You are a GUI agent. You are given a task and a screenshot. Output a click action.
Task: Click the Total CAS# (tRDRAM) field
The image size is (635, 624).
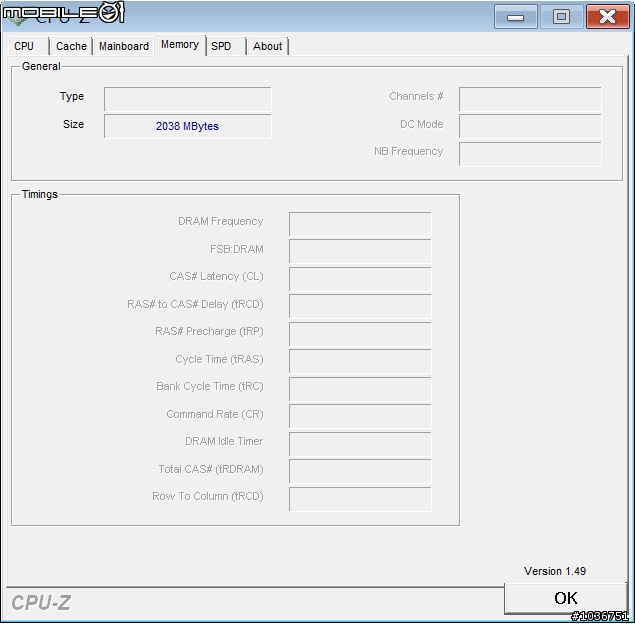click(x=360, y=472)
